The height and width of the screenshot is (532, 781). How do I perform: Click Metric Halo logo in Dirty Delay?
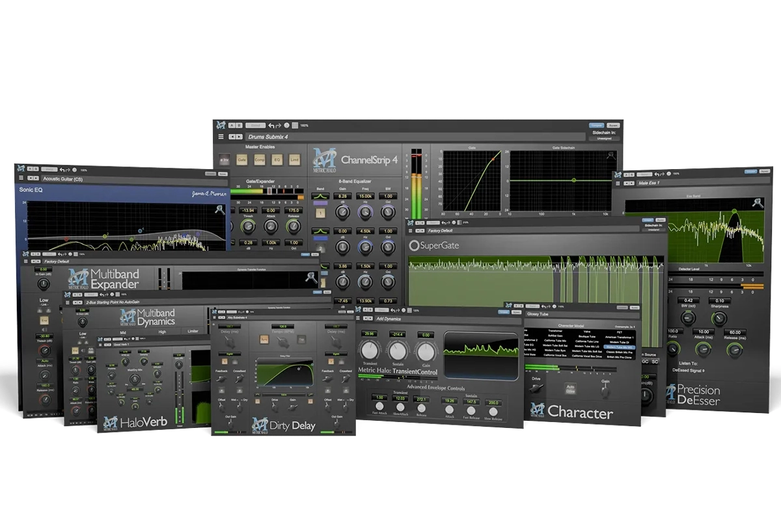260,424
